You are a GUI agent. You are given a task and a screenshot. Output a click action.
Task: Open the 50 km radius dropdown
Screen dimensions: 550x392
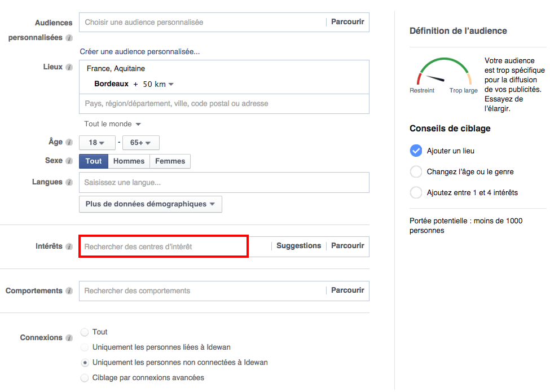pos(158,84)
